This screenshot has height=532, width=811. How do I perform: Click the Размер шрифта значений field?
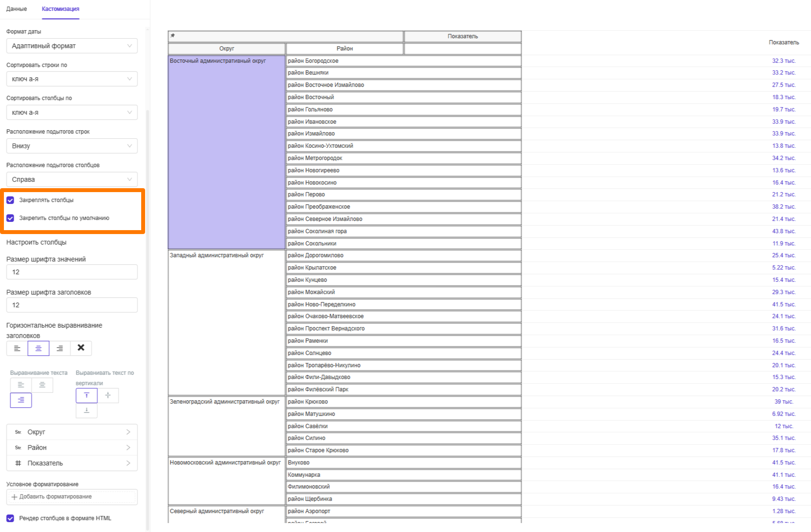(72, 272)
